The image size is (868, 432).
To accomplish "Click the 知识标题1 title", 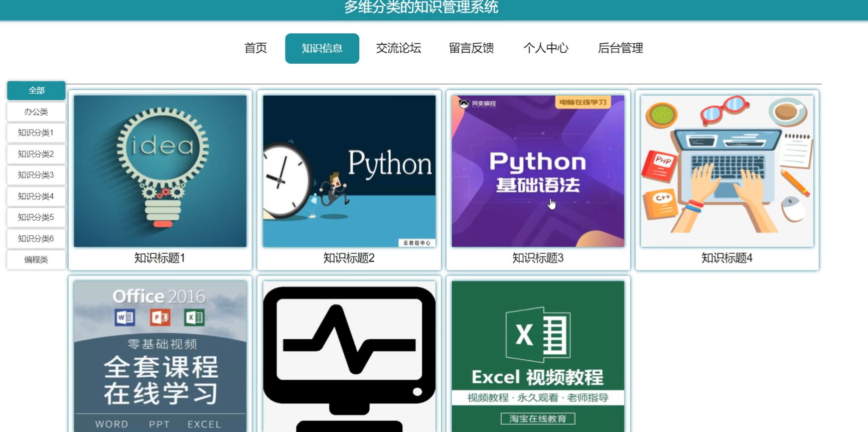I will coord(160,258).
